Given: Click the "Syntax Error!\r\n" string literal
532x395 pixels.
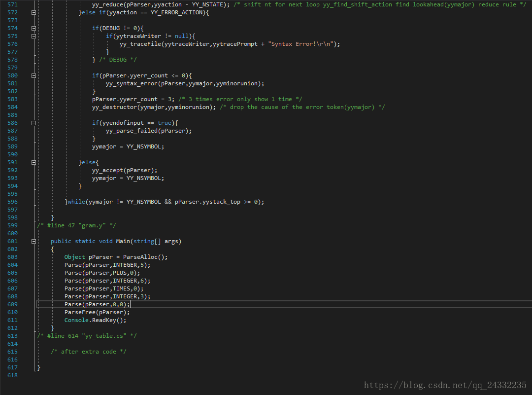Looking at the screenshot, I should (300, 44).
